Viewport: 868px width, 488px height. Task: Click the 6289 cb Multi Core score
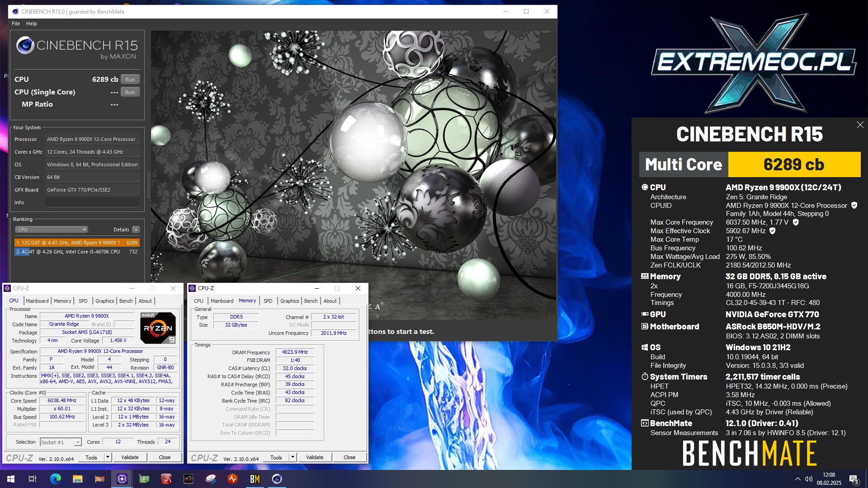coord(794,164)
